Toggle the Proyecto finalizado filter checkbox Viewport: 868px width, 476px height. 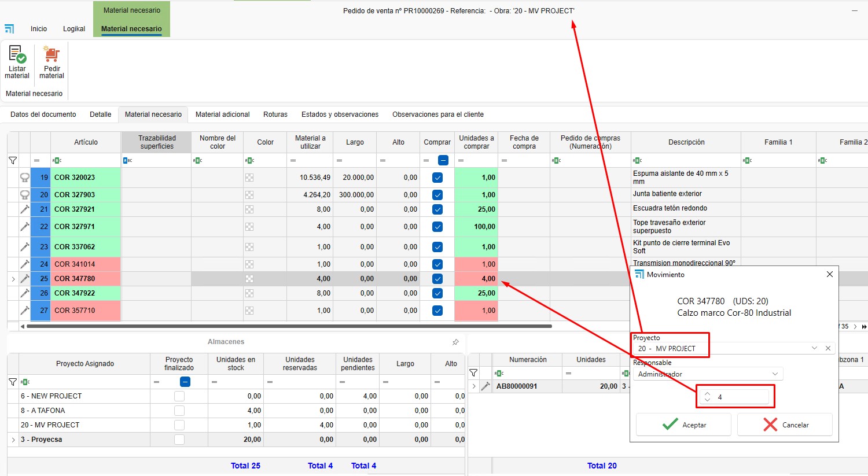(x=185, y=382)
